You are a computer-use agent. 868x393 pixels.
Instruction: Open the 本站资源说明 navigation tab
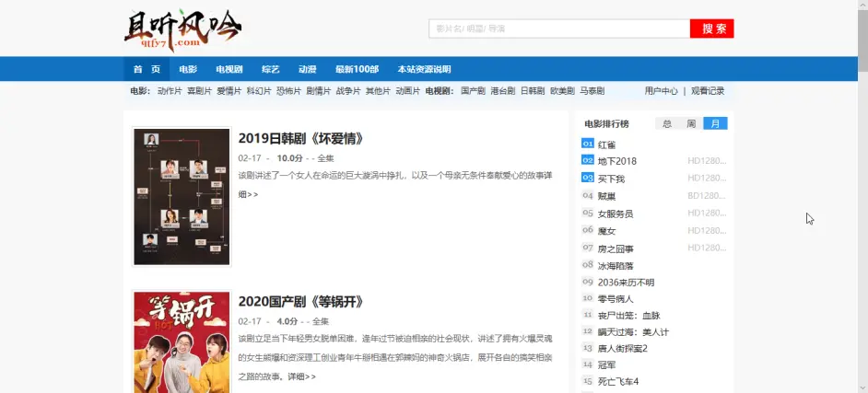click(424, 69)
